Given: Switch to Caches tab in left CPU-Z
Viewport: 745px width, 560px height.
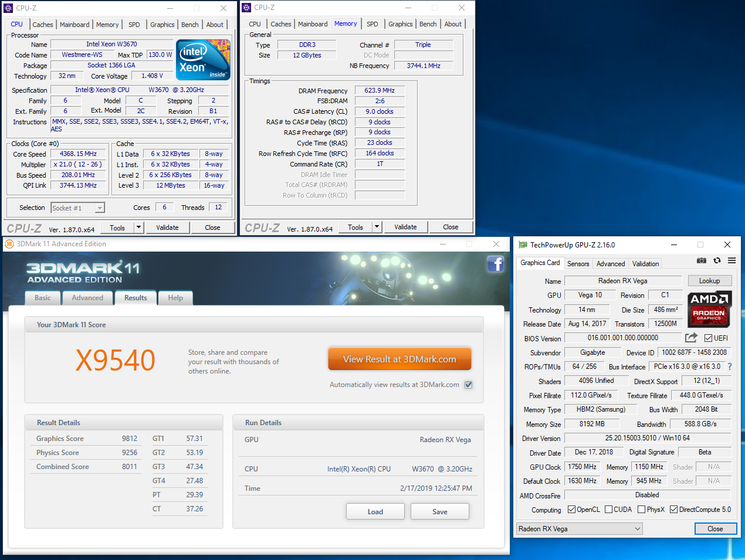Looking at the screenshot, I should 43,25.
